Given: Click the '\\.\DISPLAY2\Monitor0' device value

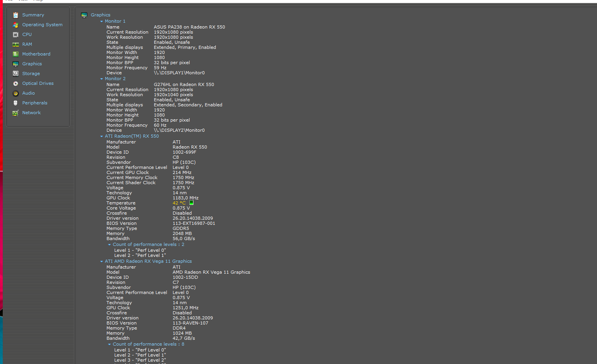Looking at the screenshot, I should [179, 130].
